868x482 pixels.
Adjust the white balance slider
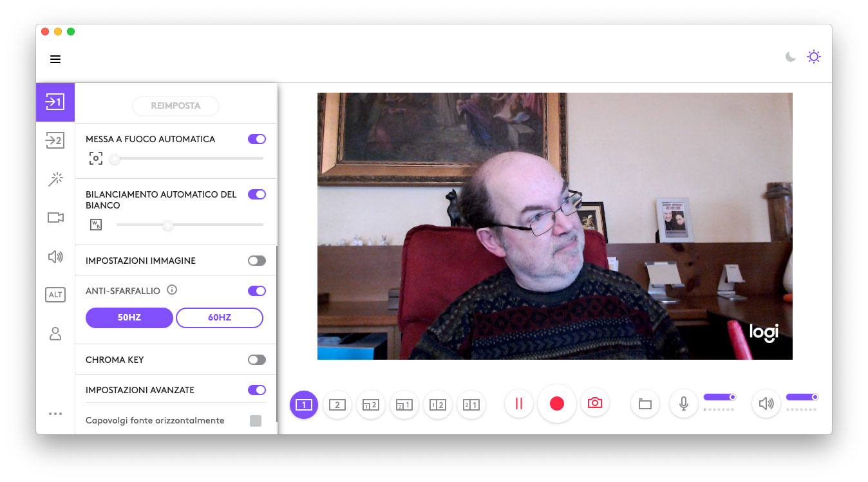pos(190,225)
